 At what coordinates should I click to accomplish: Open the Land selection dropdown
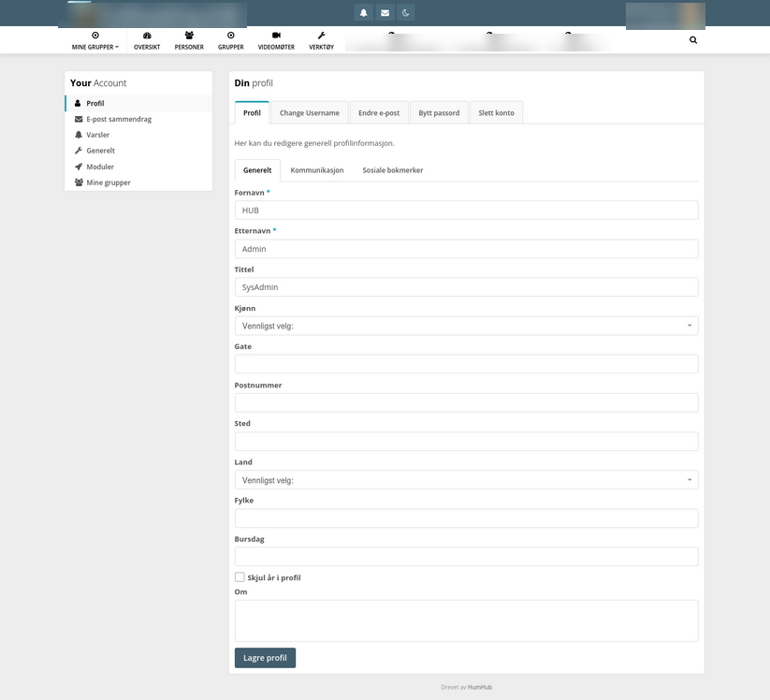pyautogui.click(x=466, y=480)
